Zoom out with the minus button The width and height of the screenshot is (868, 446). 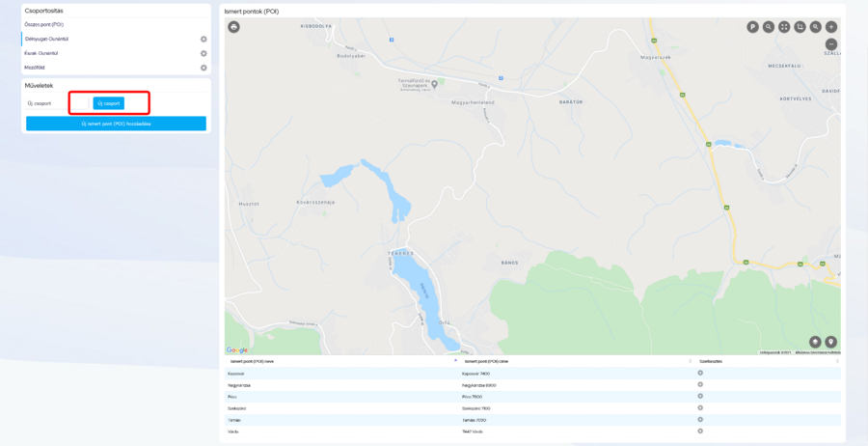(x=831, y=44)
